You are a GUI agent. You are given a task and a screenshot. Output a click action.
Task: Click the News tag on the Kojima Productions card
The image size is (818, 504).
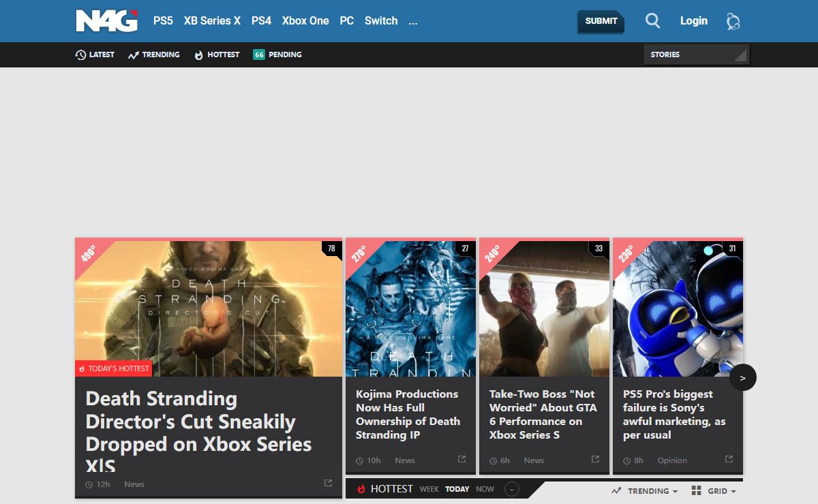click(x=405, y=460)
